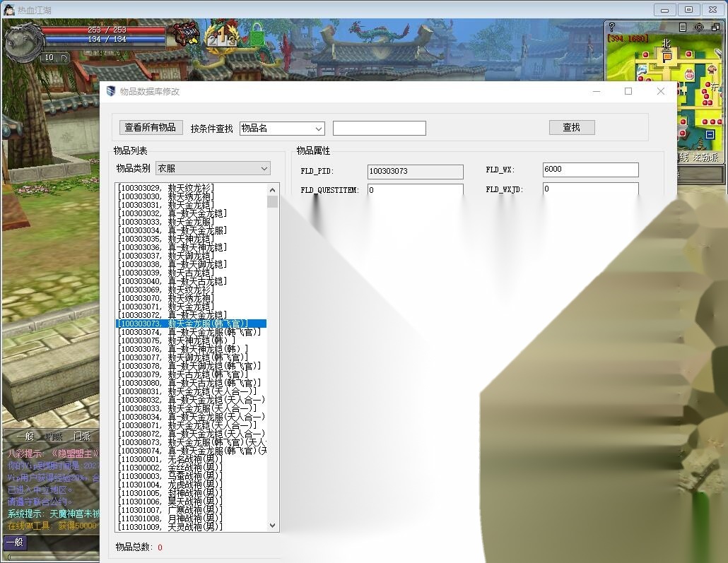Select item 100303078 真-敖天御龙铠(韩飞官)
Image resolution: width=728 pixels, height=563 pixels.
(192, 366)
